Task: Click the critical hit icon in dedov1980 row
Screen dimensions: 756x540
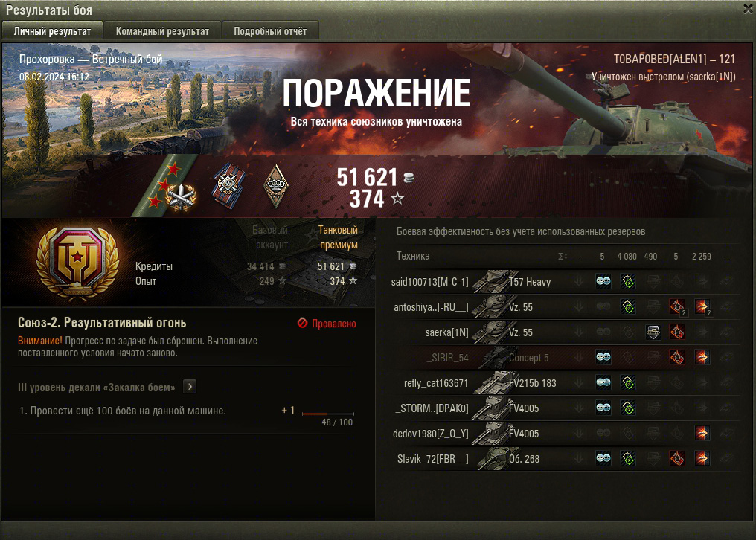Action: coord(702,433)
